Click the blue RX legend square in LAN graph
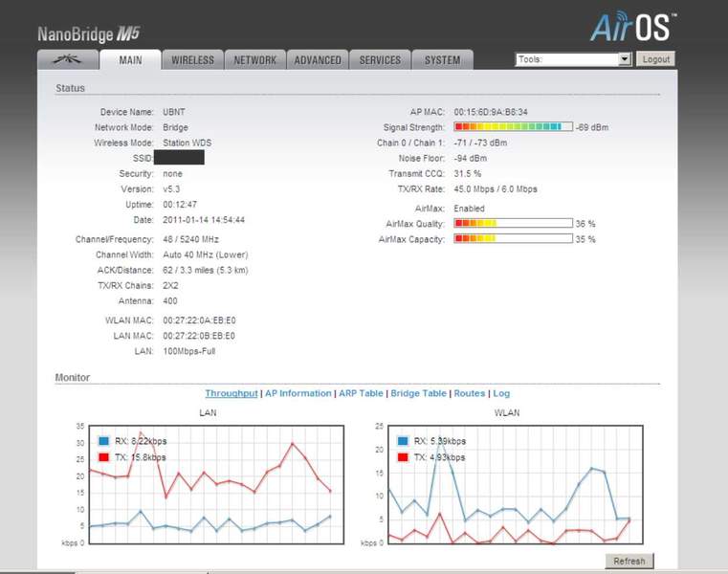 pos(104,441)
